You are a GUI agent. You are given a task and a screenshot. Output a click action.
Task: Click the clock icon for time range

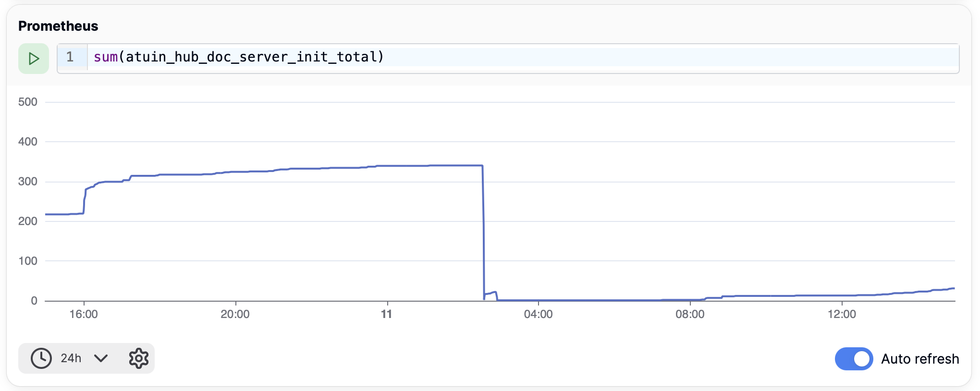coord(41,358)
